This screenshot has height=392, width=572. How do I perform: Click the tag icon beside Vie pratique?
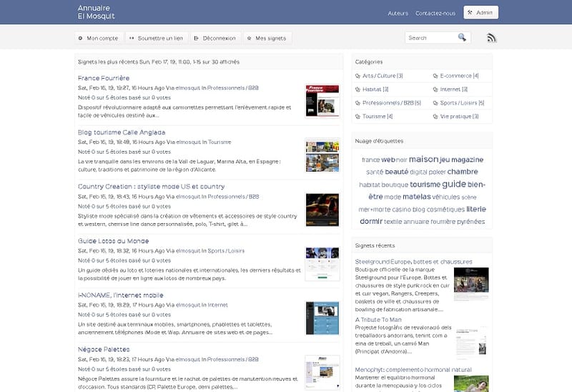tap(435, 117)
